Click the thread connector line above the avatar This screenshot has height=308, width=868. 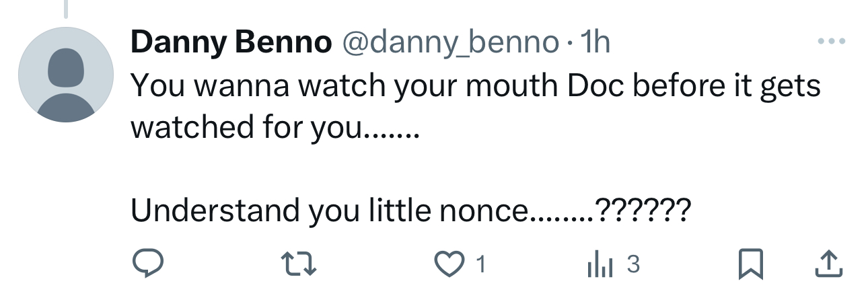pos(66,8)
